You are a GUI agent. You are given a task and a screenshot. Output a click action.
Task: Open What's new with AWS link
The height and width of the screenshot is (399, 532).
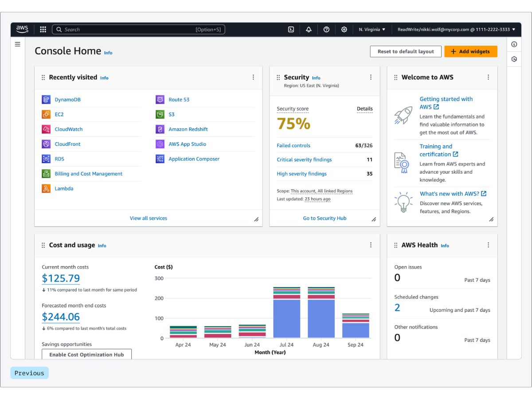453,194
